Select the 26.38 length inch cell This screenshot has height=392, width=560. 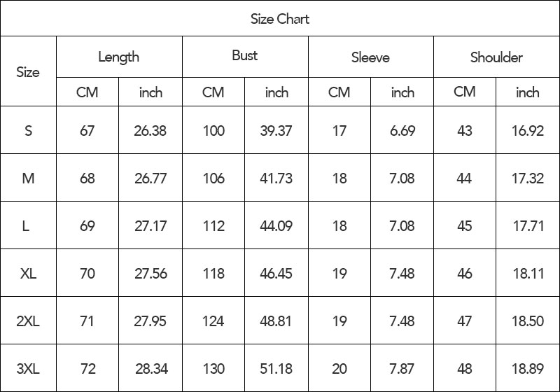point(150,130)
